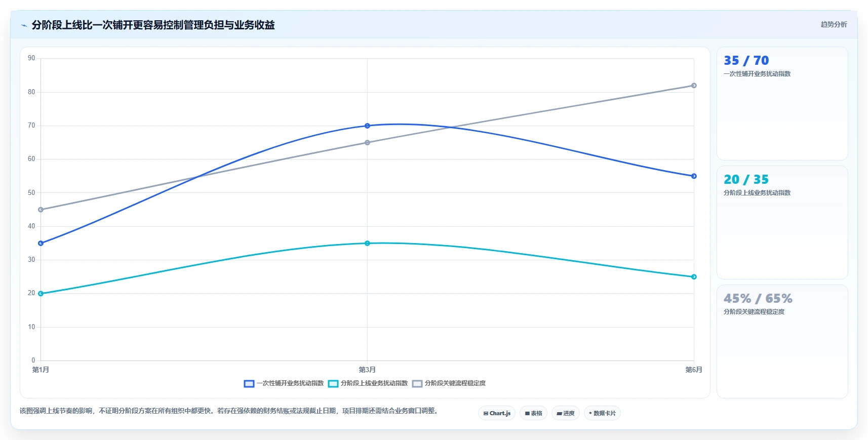Click the teal data point at 第6月 (25)
868x440 pixels.
[x=694, y=276]
